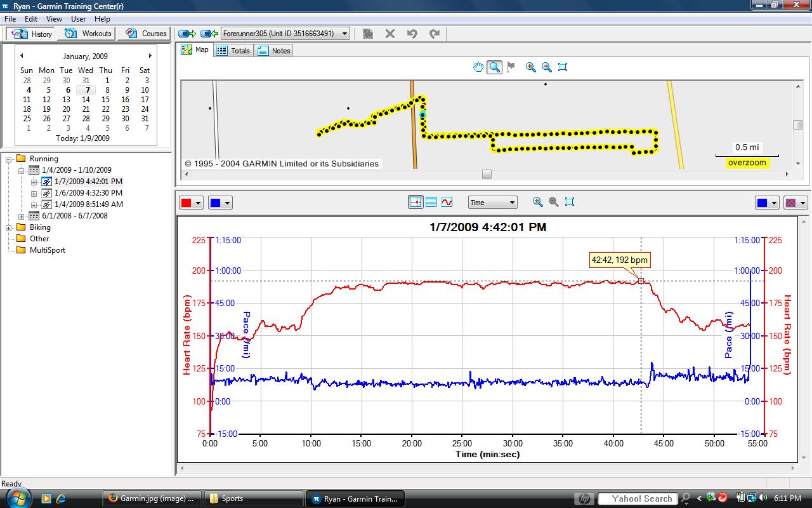Open the blue right-axis data dropdown
Viewport: 812px width, 508px height.
(x=767, y=203)
